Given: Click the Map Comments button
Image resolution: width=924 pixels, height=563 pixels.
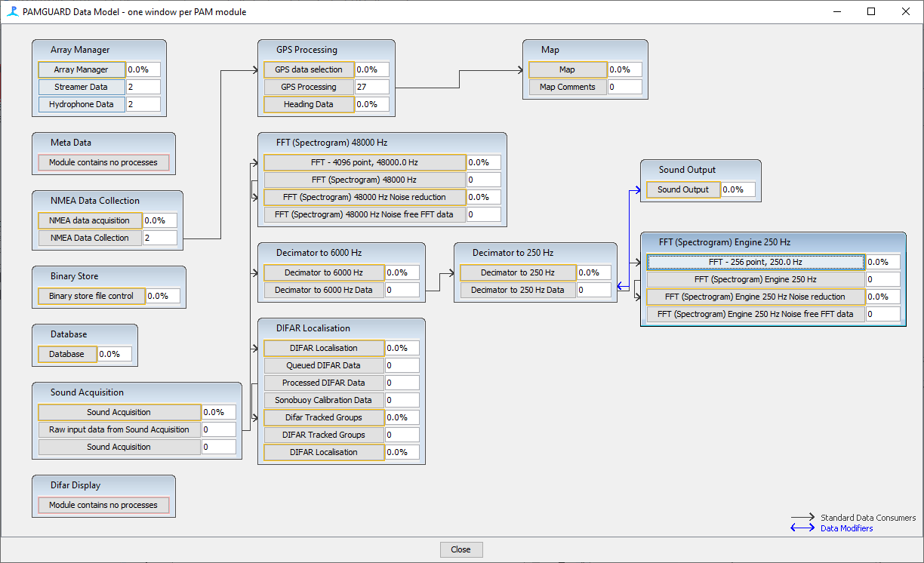Looking at the screenshot, I should pos(568,87).
